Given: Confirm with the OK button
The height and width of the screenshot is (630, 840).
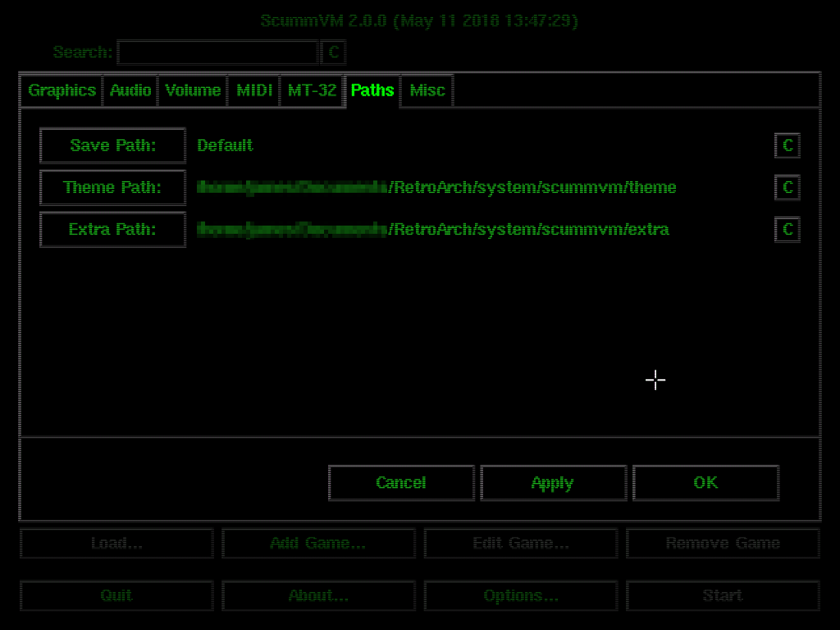Looking at the screenshot, I should pos(705,482).
